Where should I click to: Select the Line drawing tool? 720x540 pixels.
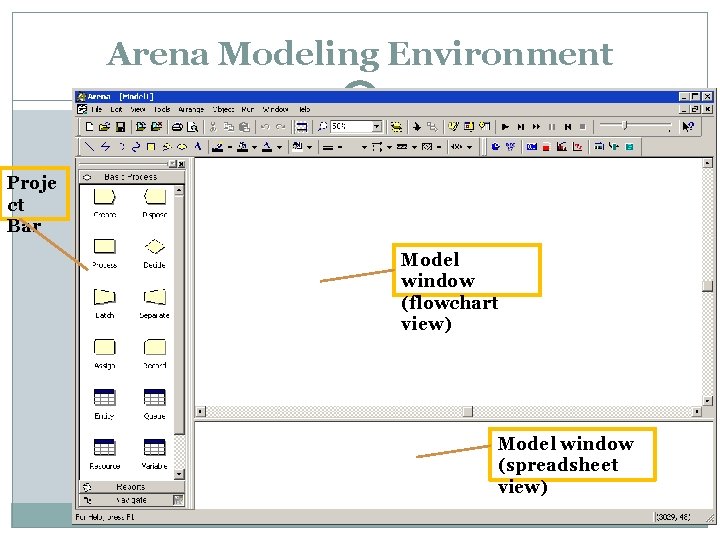(89, 147)
